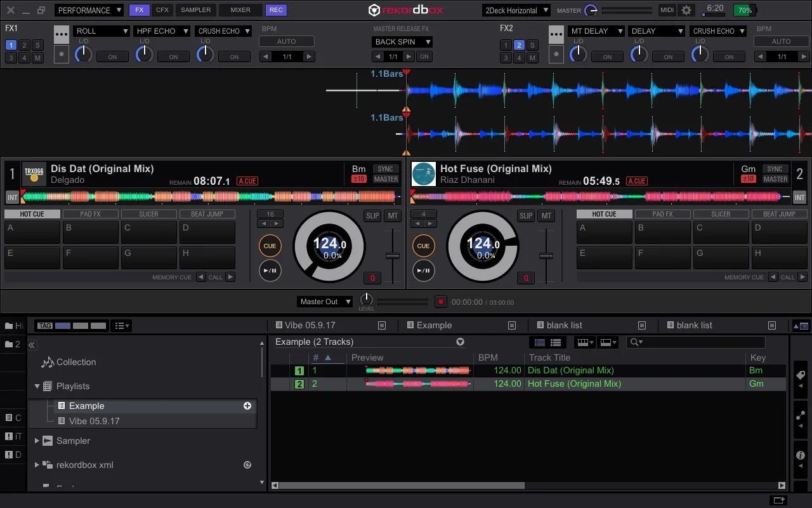
Task: Toggle the SAMPLER panel button
Action: click(196, 10)
